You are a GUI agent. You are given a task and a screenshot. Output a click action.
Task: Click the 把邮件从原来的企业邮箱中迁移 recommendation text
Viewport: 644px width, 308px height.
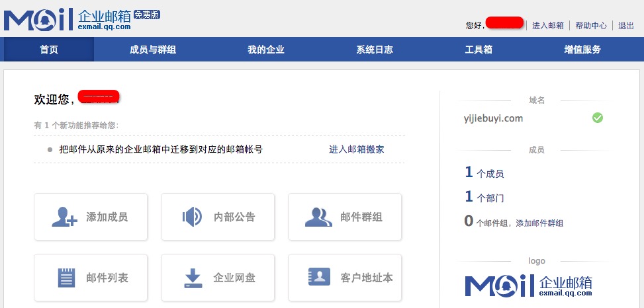pyautogui.click(x=161, y=149)
